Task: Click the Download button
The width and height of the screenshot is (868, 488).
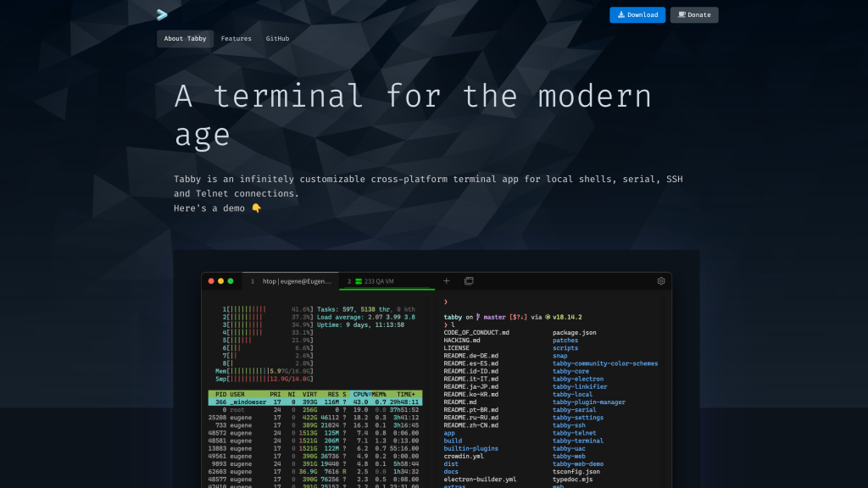Action: (637, 15)
